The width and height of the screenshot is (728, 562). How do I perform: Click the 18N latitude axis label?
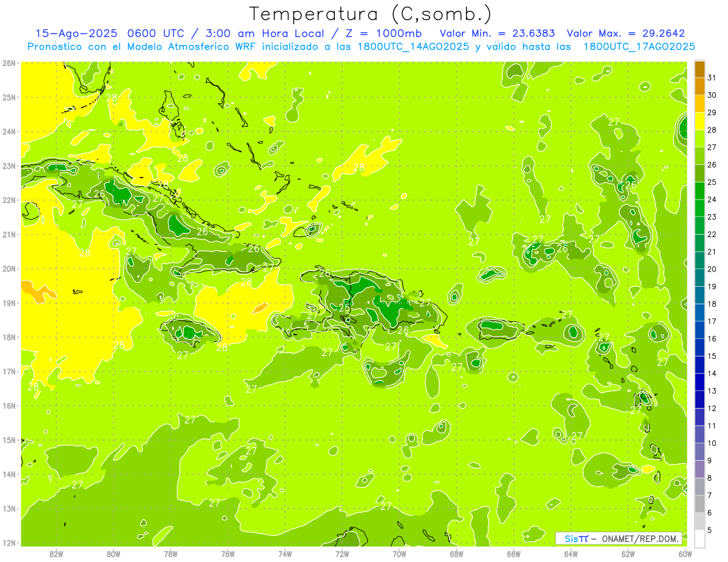coord(9,337)
